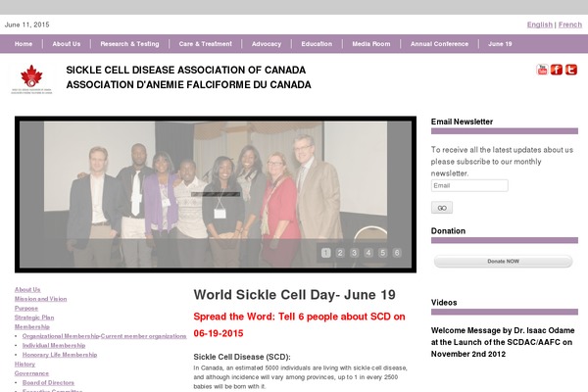Open the Mission and Vision link

(x=40, y=299)
